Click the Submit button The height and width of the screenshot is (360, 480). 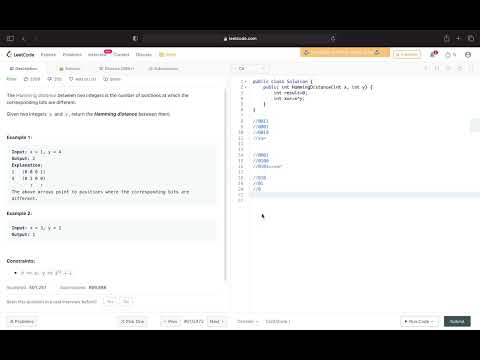(x=457, y=321)
